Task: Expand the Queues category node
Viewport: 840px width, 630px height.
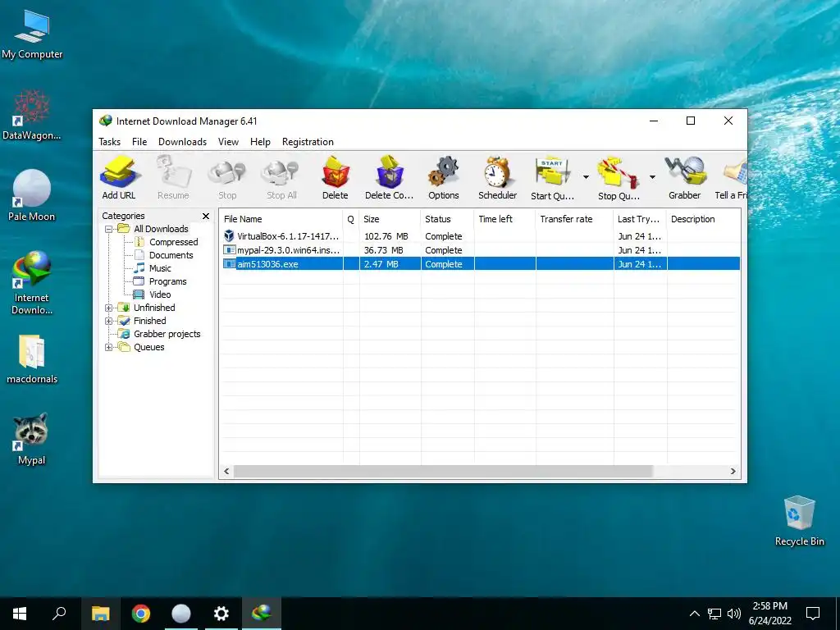Action: [x=108, y=347]
